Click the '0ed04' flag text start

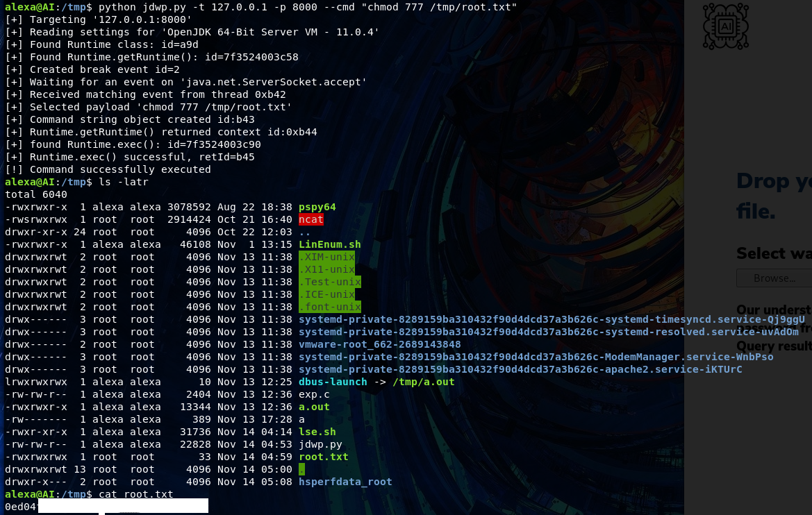tap(21, 506)
